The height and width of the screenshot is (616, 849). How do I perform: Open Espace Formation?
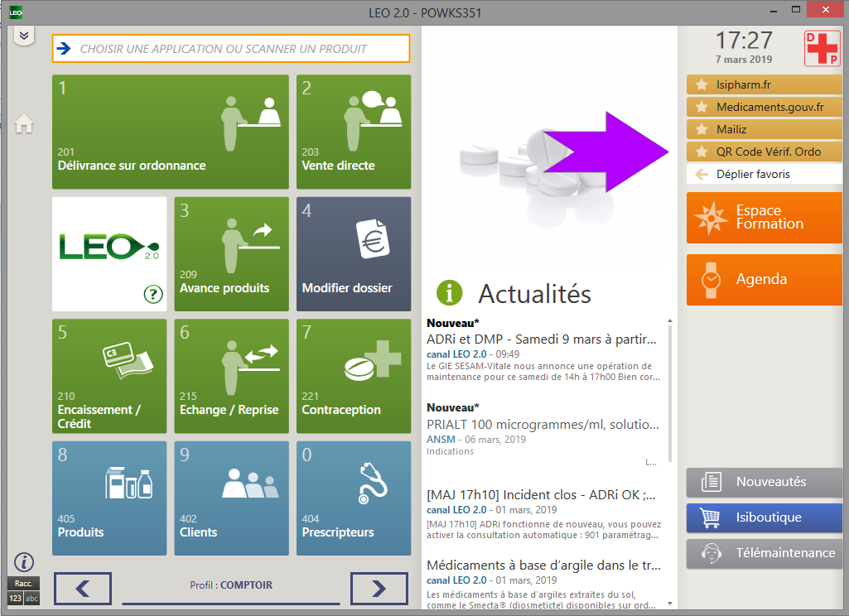pyautogui.click(x=764, y=218)
